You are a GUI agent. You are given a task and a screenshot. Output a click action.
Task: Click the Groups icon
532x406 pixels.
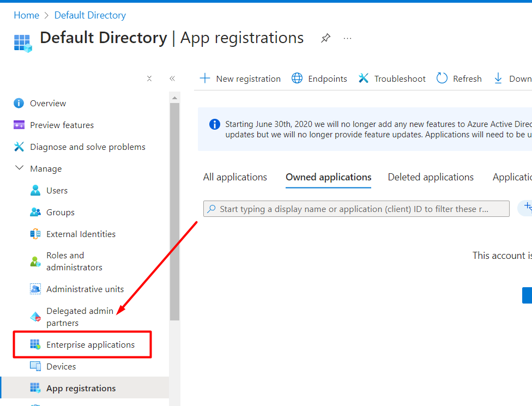[35, 212]
